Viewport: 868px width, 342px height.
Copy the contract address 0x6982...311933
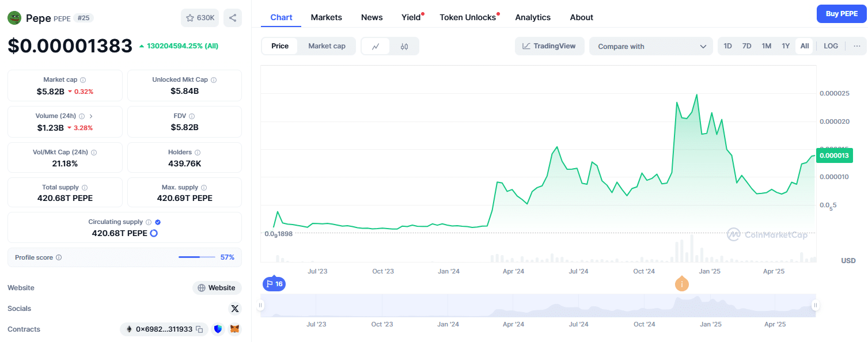[x=199, y=329]
